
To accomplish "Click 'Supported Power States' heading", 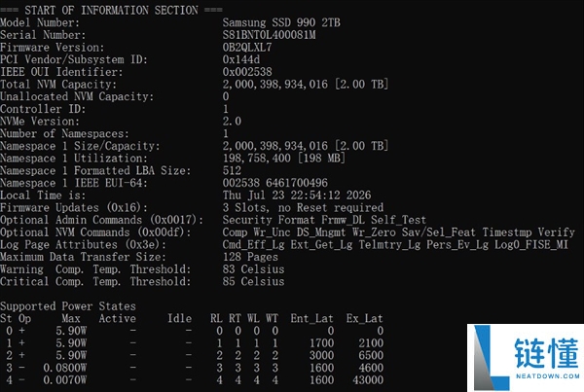I will pos(68,306).
